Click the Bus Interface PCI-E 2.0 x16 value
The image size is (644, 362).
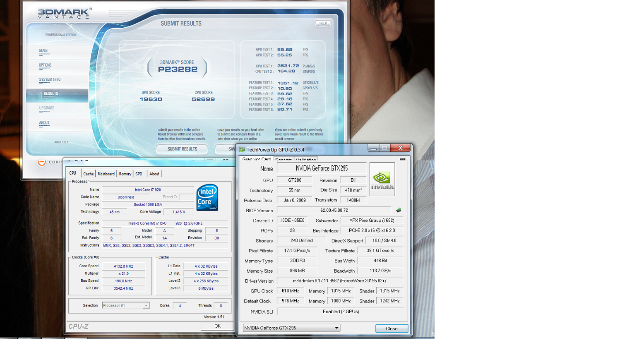(372, 230)
